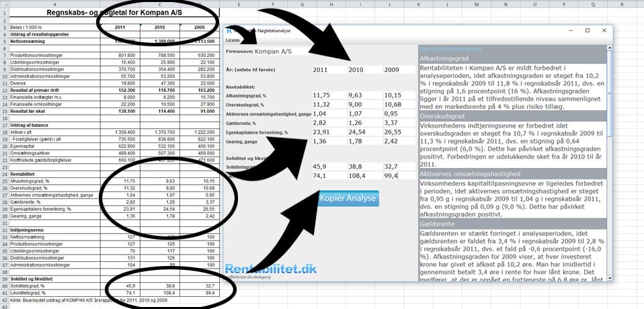This screenshot has height=309, width=644.
Task: Click the Afkastningsgrad heading in analysis text
Action: click(x=444, y=58)
